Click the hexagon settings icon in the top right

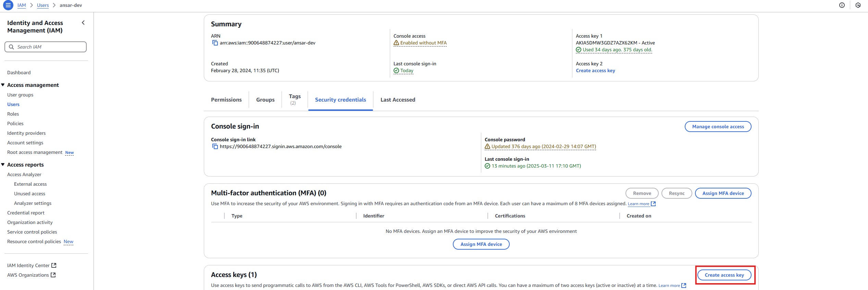[x=858, y=5]
